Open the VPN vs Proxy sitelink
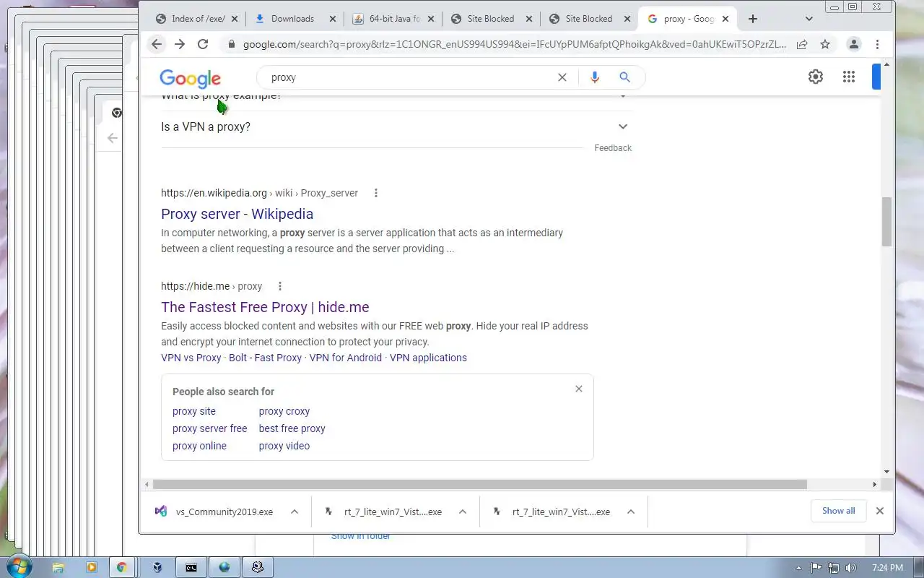The width and height of the screenshot is (924, 578). (191, 358)
